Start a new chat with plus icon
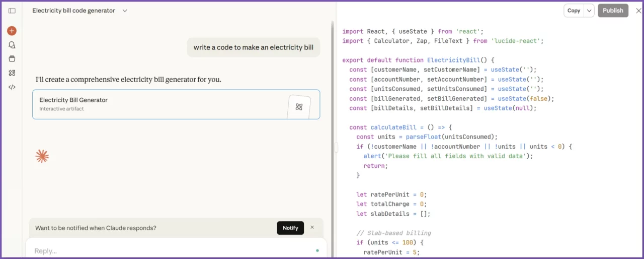This screenshot has height=259, width=644. pyautogui.click(x=12, y=31)
